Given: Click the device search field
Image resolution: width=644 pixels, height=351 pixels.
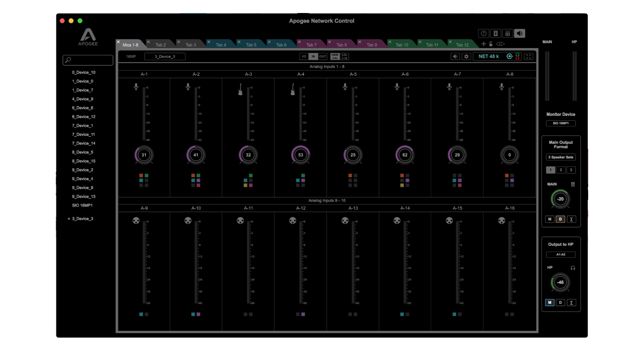Looking at the screenshot, I should pyautogui.click(x=88, y=60).
